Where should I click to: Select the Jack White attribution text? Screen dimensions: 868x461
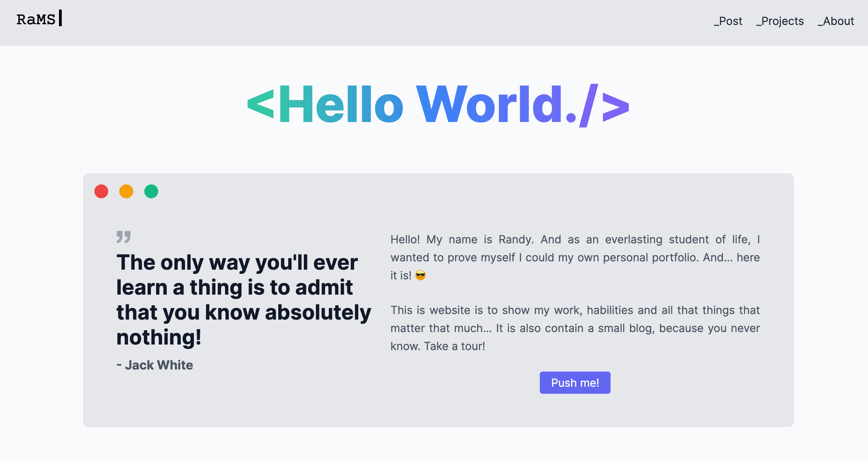155,365
